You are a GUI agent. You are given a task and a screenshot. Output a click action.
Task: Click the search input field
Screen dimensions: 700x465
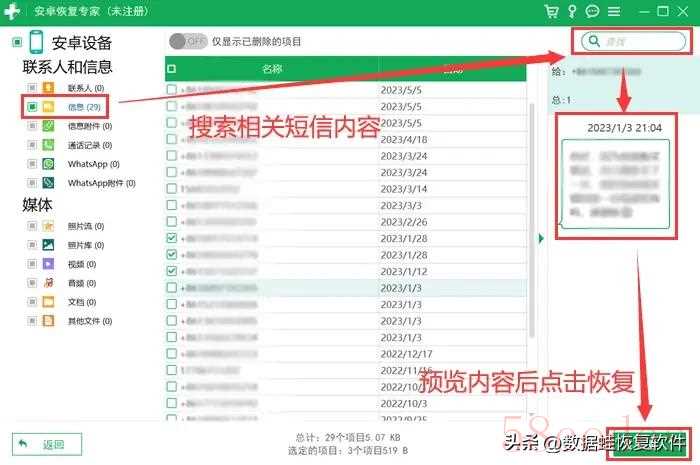636,41
